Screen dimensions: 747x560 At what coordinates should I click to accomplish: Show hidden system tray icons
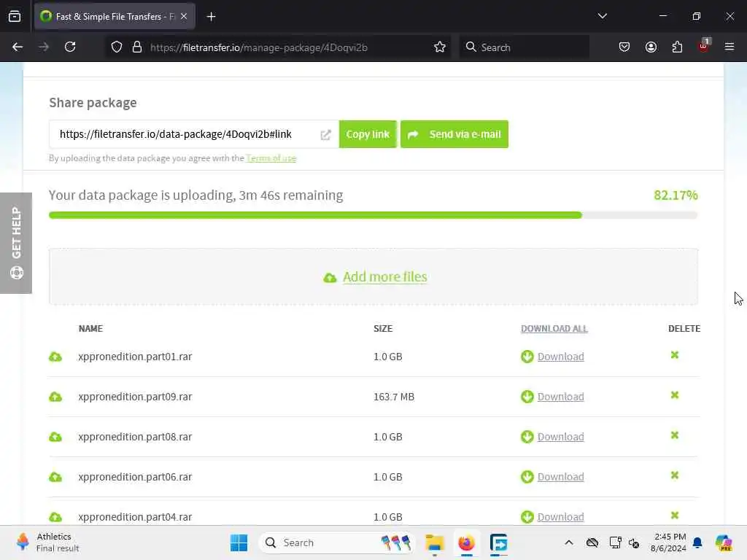click(569, 542)
